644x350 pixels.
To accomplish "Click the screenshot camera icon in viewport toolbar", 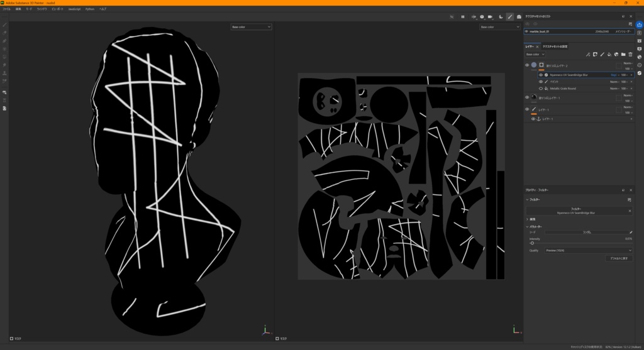I will coord(519,17).
